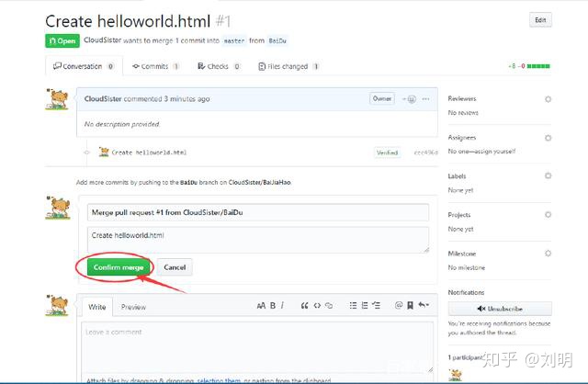View the Files changed tab
The image size is (588, 384).
pyautogui.click(x=288, y=66)
